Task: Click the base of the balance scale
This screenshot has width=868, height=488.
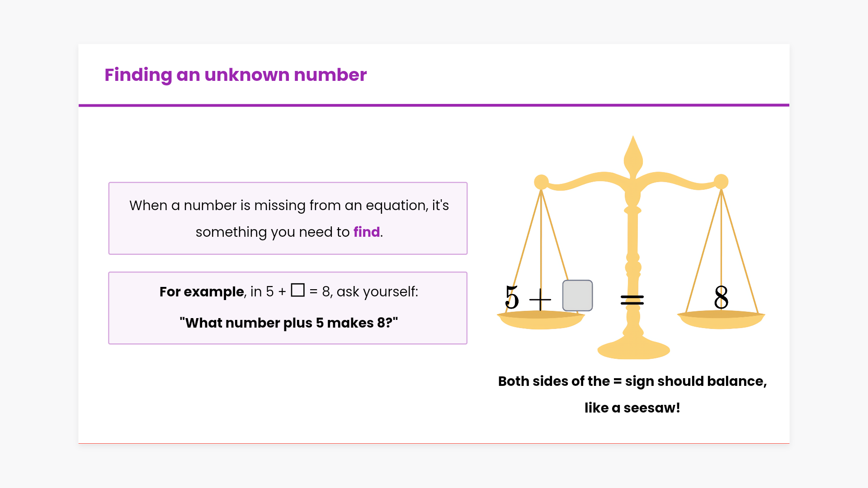Action: tap(633, 350)
